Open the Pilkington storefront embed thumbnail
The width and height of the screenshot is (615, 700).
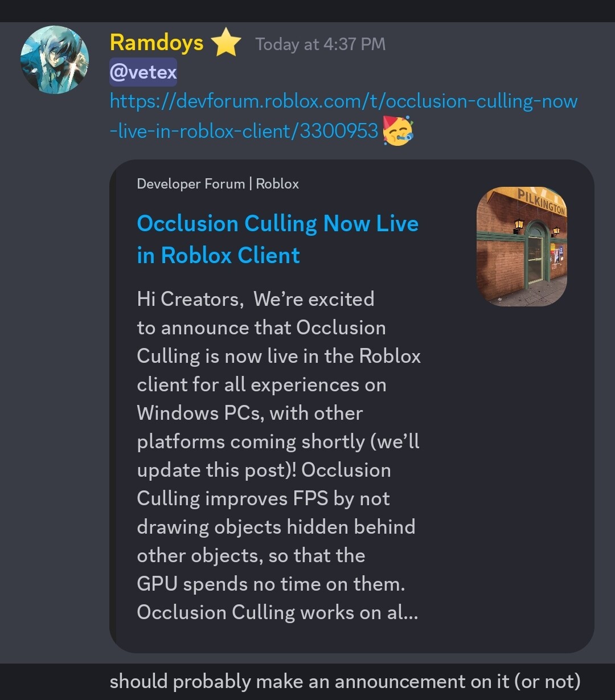click(x=522, y=246)
